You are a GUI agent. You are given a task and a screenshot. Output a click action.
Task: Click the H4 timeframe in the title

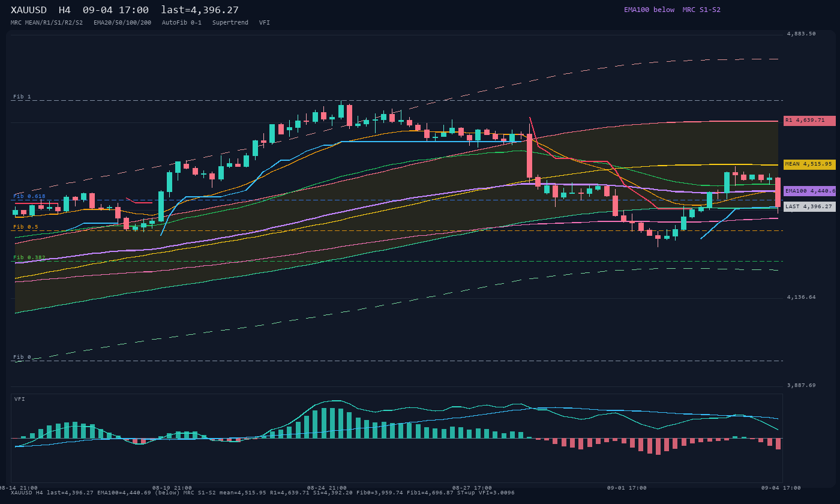pyautogui.click(x=65, y=10)
